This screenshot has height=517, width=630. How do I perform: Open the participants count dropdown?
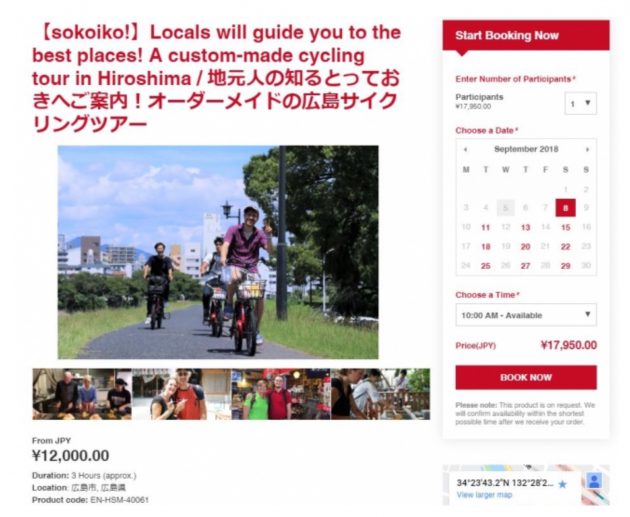click(x=581, y=104)
